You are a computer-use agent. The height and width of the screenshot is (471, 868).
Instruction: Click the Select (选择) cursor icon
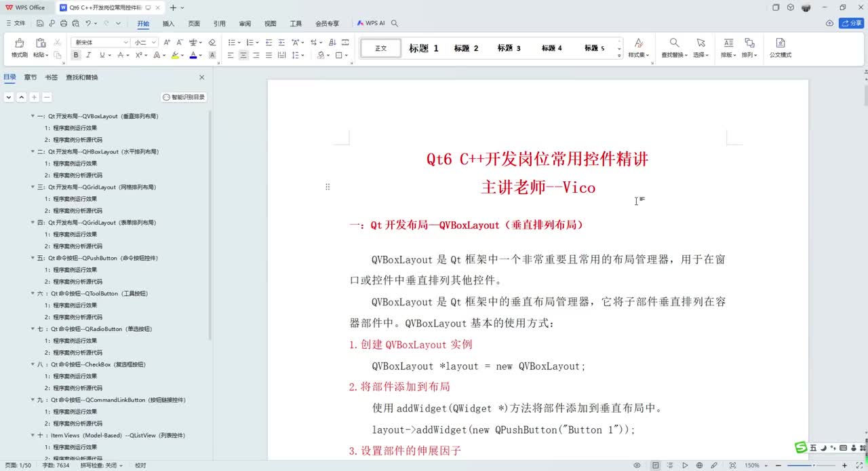[x=701, y=43]
